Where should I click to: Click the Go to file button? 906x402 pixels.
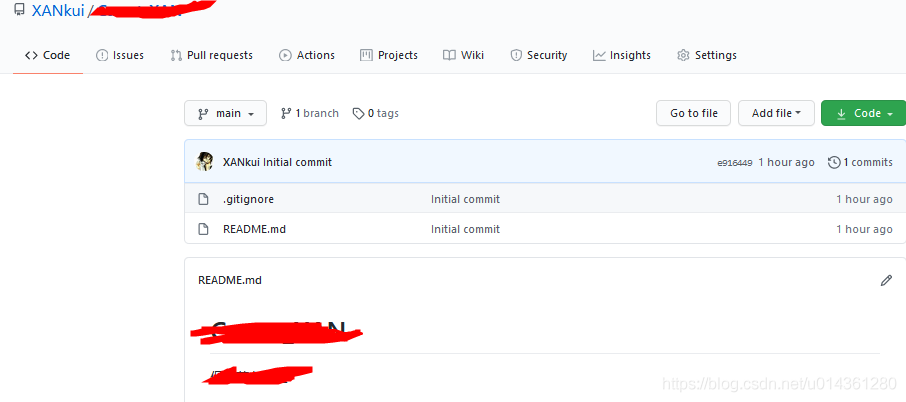pyautogui.click(x=693, y=113)
